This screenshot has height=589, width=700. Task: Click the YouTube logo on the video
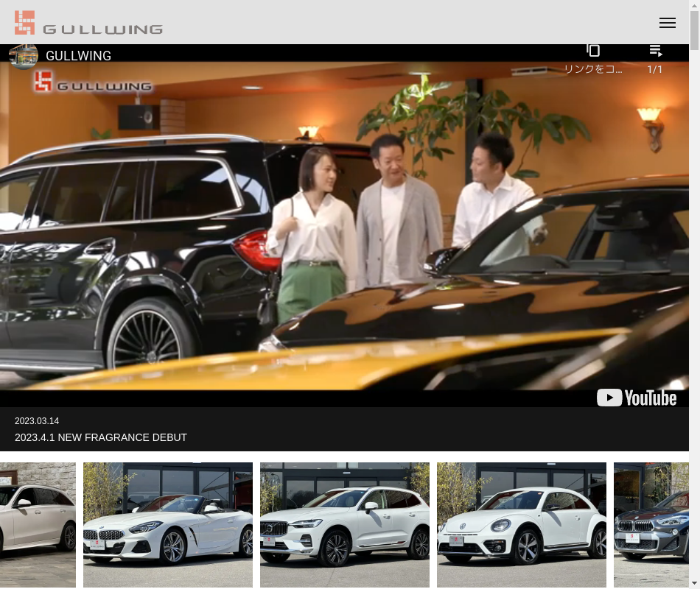(x=637, y=398)
